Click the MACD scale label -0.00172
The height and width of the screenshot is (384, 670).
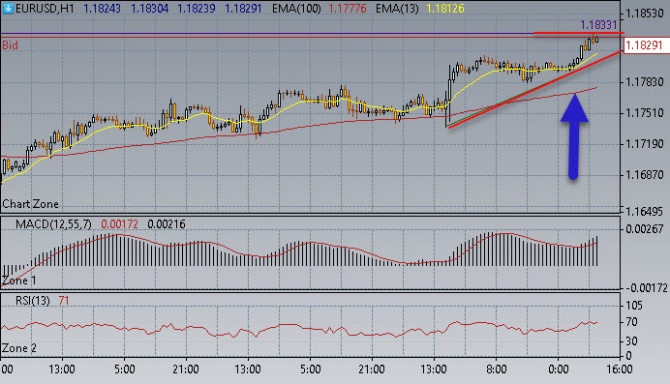click(x=646, y=288)
